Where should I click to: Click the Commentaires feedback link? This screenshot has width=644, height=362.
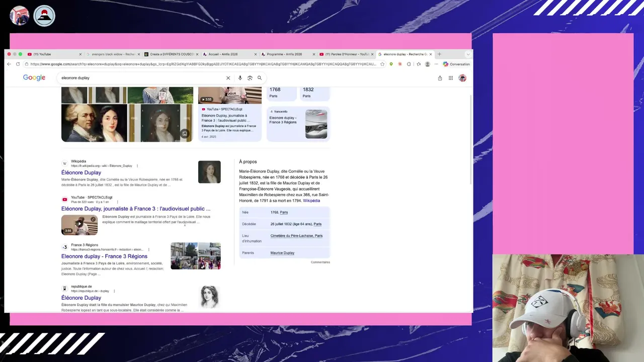pos(320,262)
